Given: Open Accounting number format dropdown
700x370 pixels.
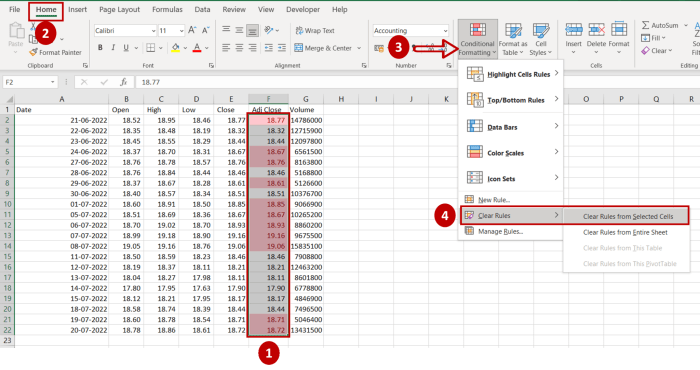Looking at the screenshot, I should [x=445, y=31].
